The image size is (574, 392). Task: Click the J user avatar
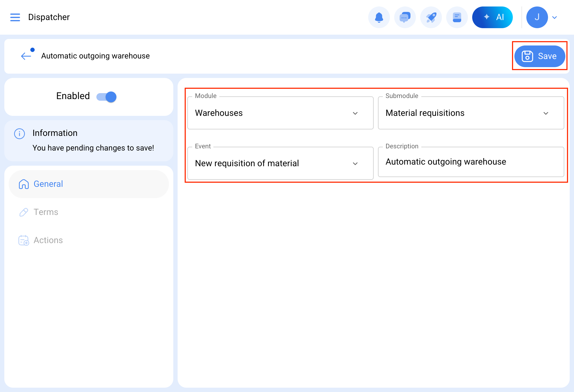[537, 17]
